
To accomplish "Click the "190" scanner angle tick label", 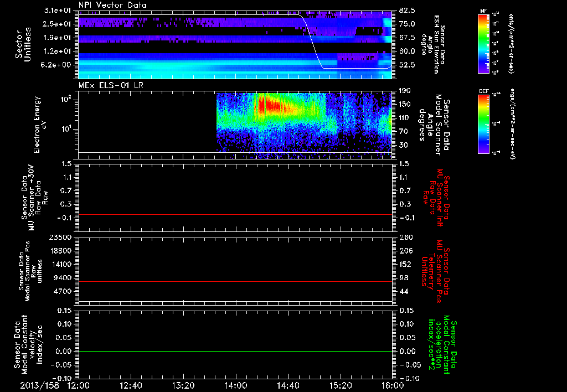I will point(405,90).
